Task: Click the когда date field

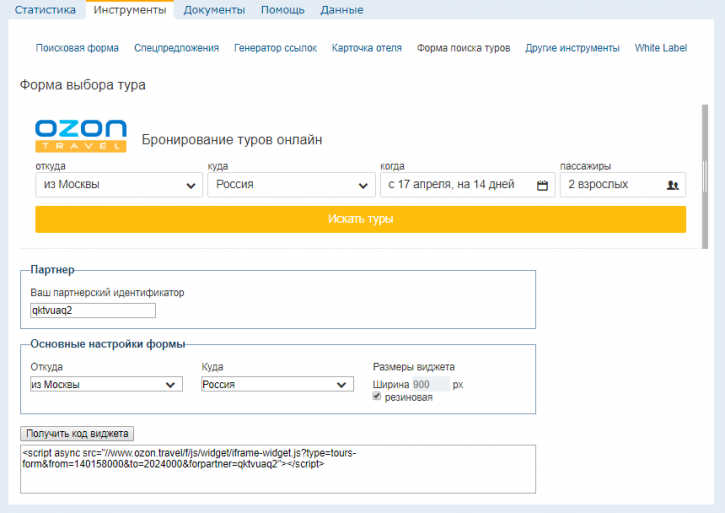Action: tap(467, 185)
